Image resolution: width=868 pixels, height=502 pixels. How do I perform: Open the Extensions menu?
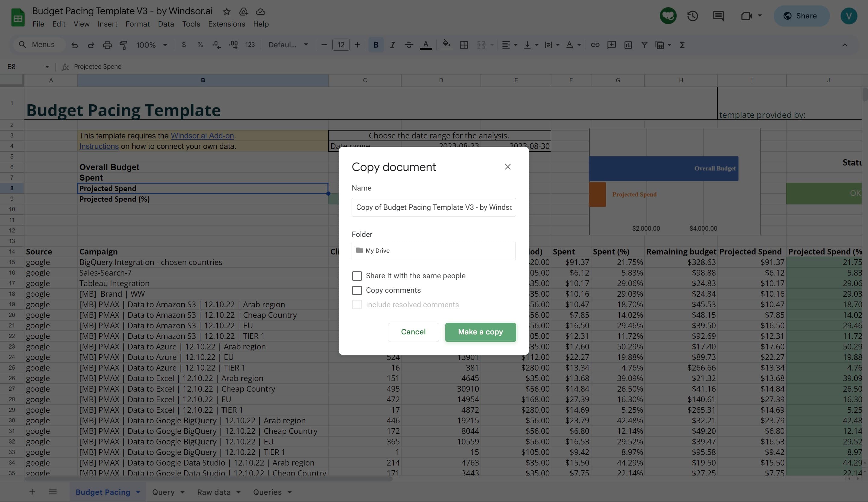[227, 24]
